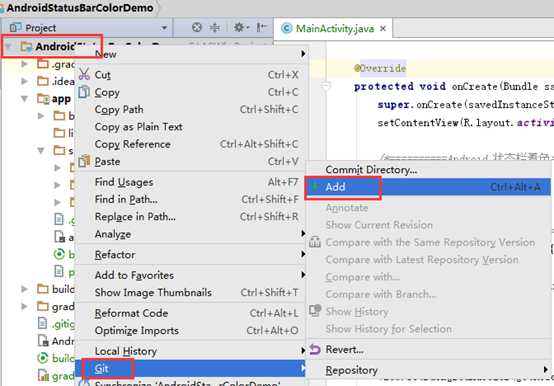
Task: Select the app module in project tree
Action: tap(61, 99)
